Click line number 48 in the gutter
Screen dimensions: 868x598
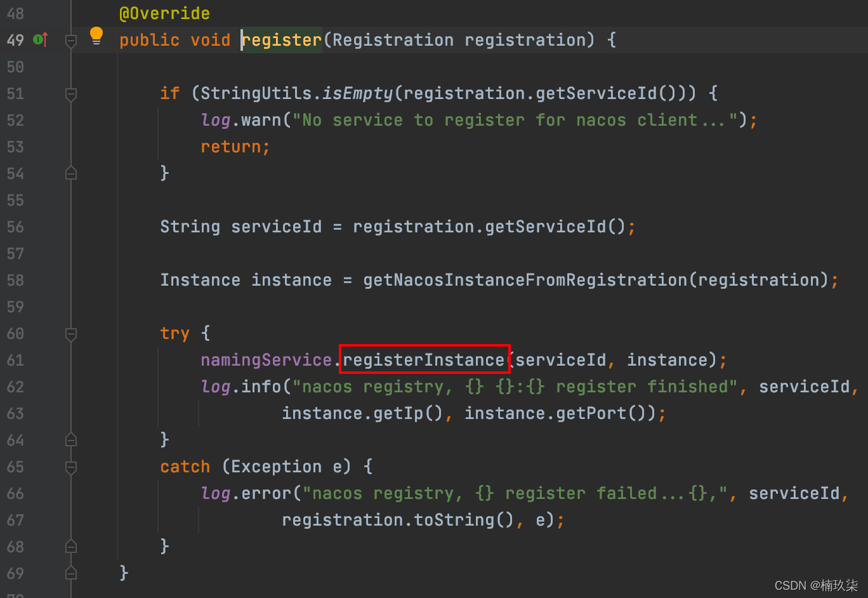tap(15, 13)
